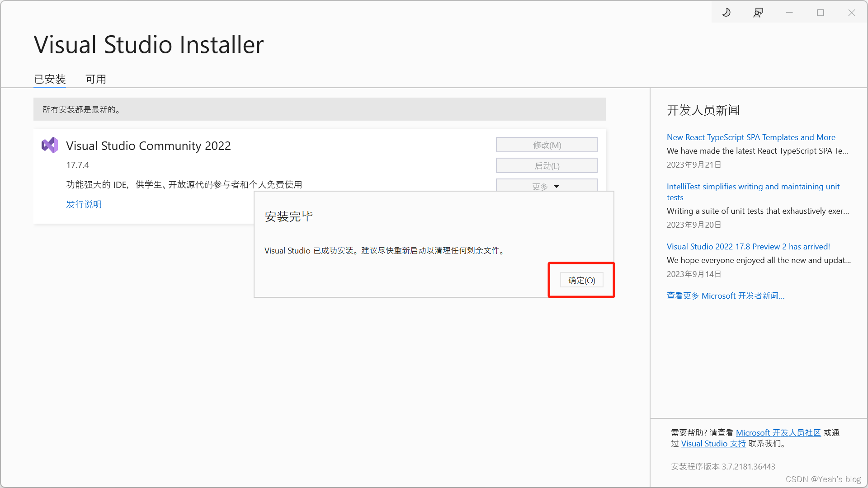Screen dimensions: 868x488
Task: Click the 修改(M) button
Action: pyautogui.click(x=546, y=145)
